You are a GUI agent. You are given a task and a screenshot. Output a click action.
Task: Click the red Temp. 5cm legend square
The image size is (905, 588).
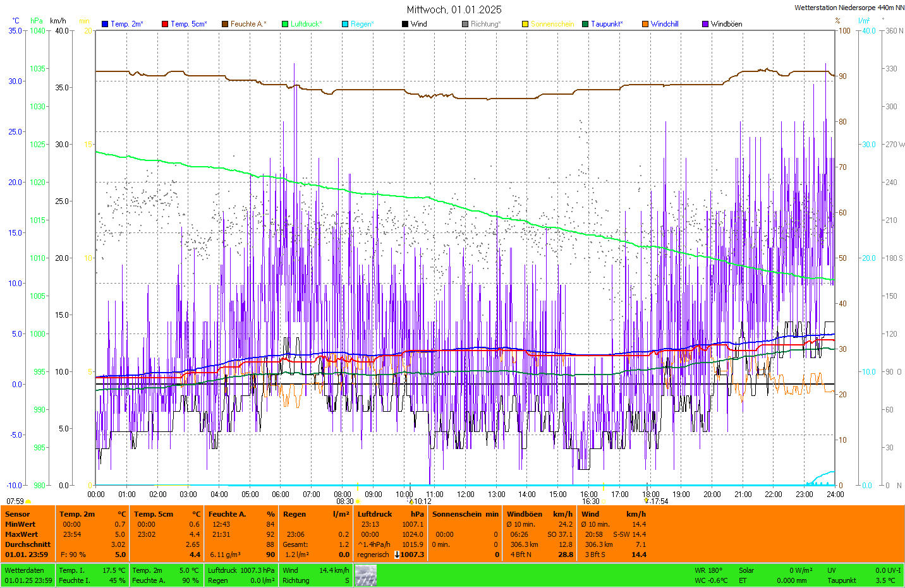pos(165,24)
